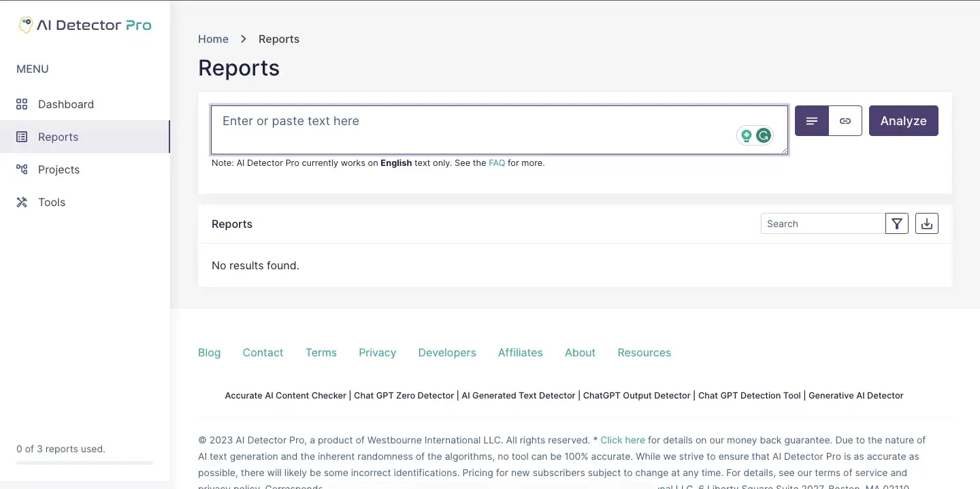Open the FAQ link in the note
Image resolution: width=980 pixels, height=489 pixels.
pyautogui.click(x=497, y=163)
